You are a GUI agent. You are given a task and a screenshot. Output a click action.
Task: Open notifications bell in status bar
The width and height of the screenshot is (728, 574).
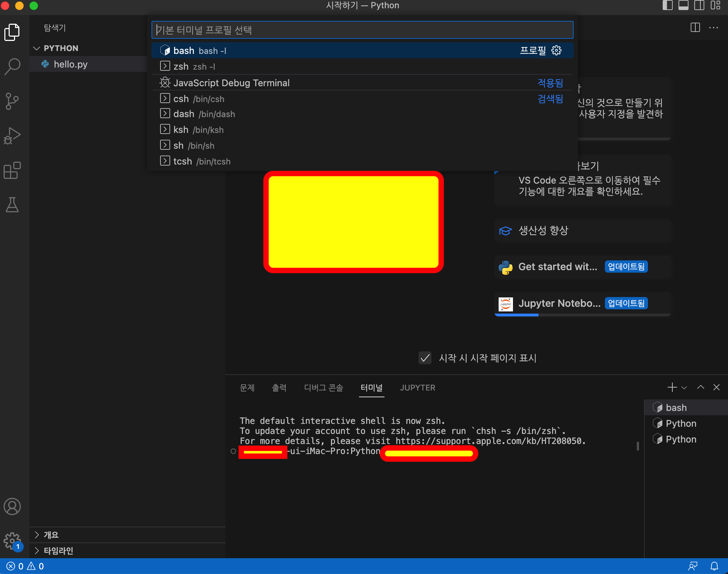tap(714, 566)
